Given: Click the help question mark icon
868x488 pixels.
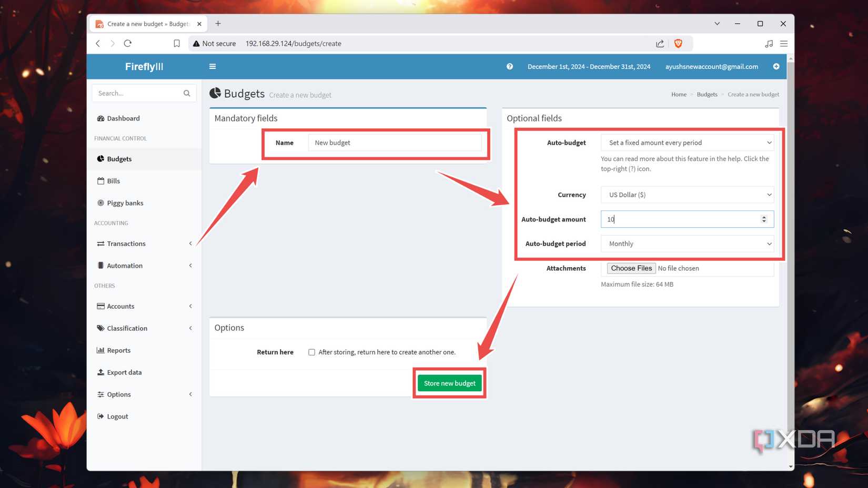Looking at the screenshot, I should tap(509, 66).
